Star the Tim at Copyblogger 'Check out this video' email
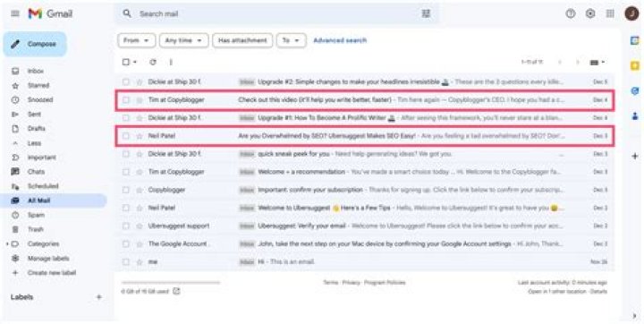 (x=140, y=100)
